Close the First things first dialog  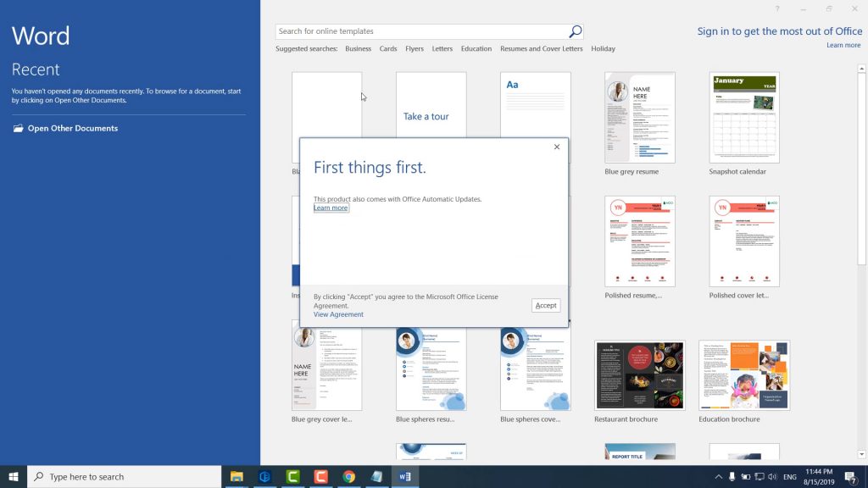coord(557,147)
